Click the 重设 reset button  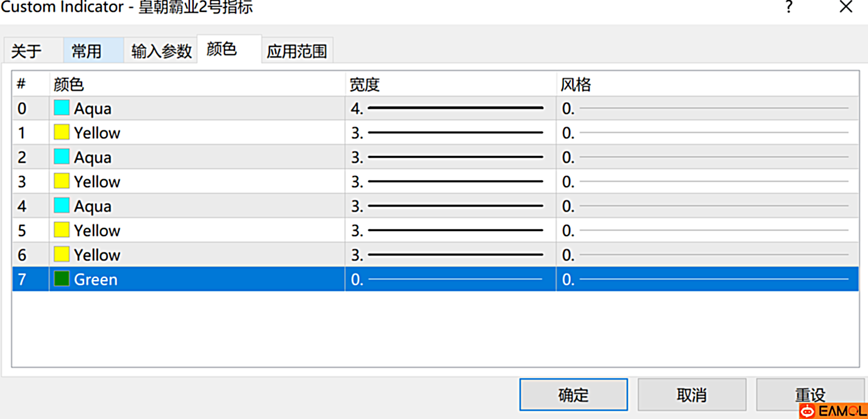(810, 395)
